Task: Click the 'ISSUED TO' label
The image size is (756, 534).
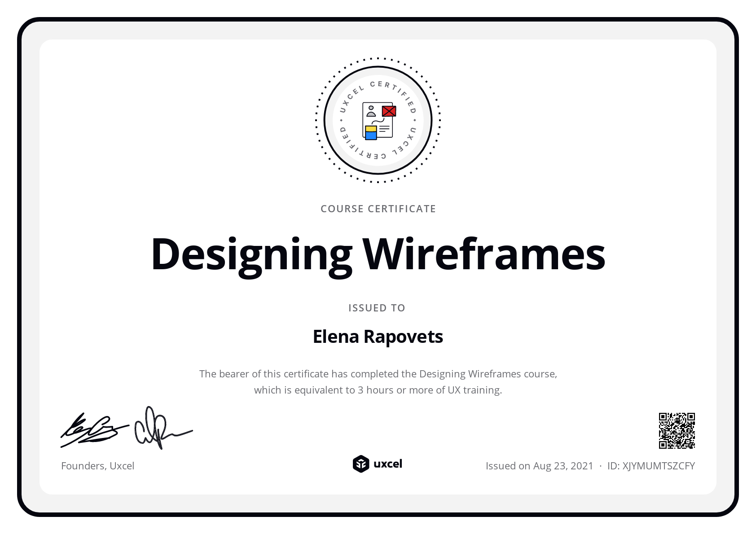Action: [x=377, y=308]
